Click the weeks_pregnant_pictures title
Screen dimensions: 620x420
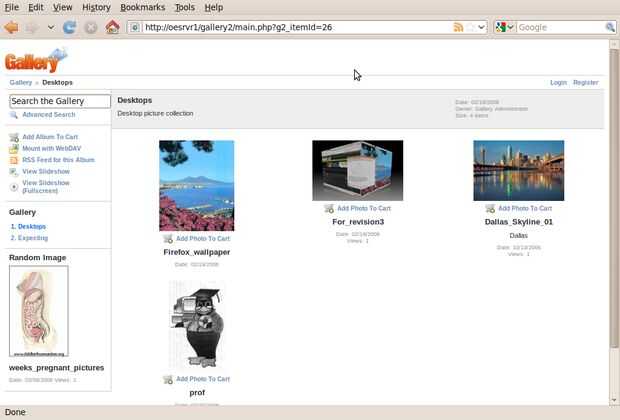(x=57, y=368)
